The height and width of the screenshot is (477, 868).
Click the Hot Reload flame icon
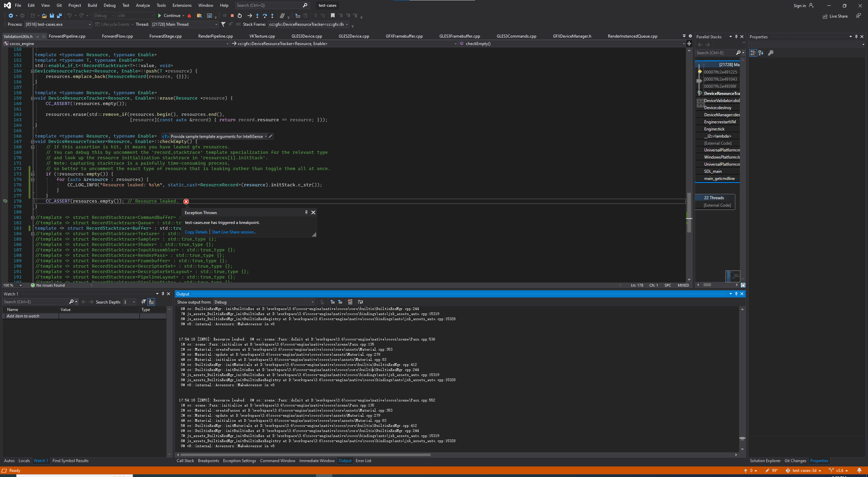pos(190,16)
